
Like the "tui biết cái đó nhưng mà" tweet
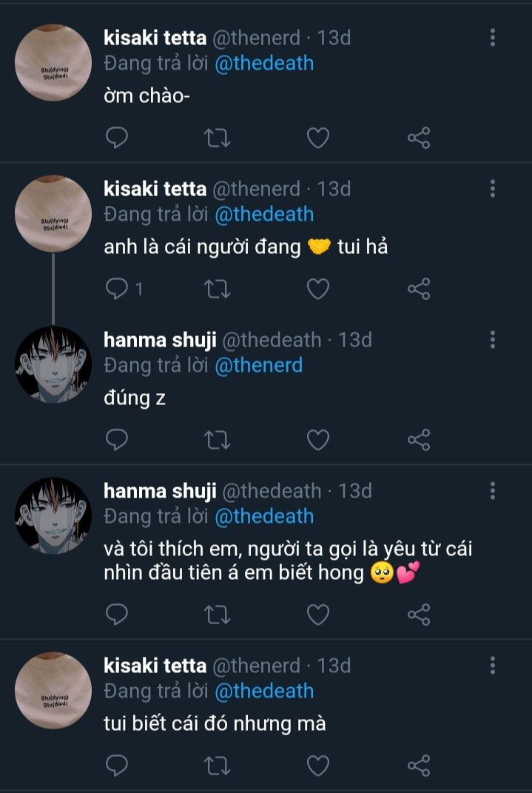318,765
